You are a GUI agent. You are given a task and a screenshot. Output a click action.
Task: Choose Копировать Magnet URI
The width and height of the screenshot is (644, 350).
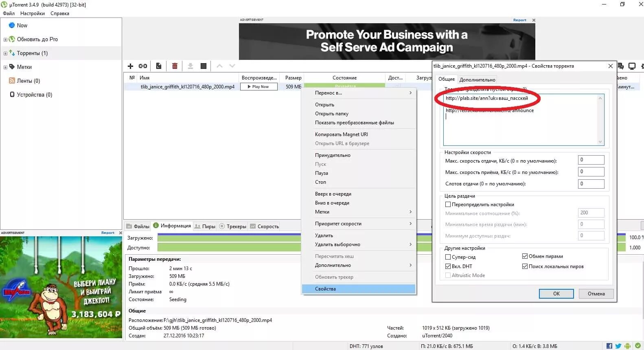pyautogui.click(x=359, y=134)
